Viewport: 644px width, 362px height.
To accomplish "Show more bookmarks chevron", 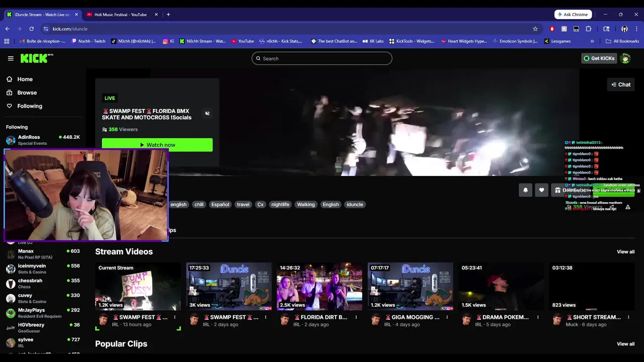I will click(x=592, y=41).
